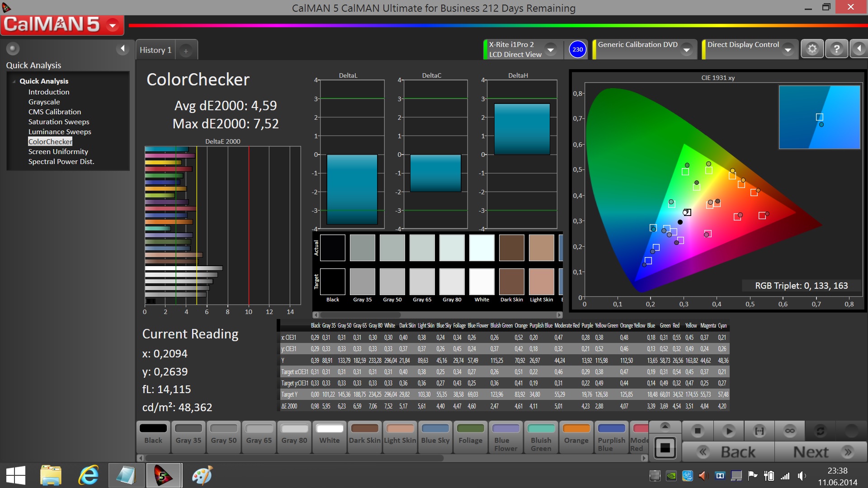Advance to next page with Next

(x=821, y=452)
